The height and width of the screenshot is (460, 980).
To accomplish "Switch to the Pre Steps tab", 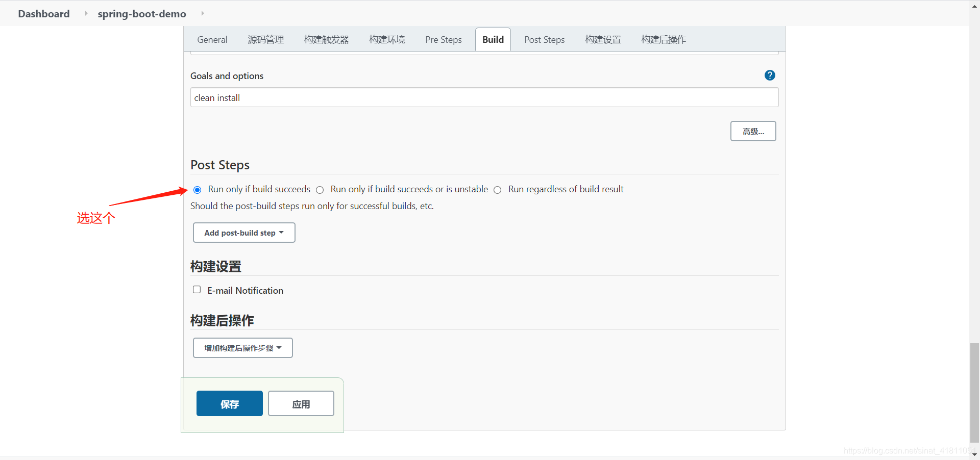I will click(444, 40).
